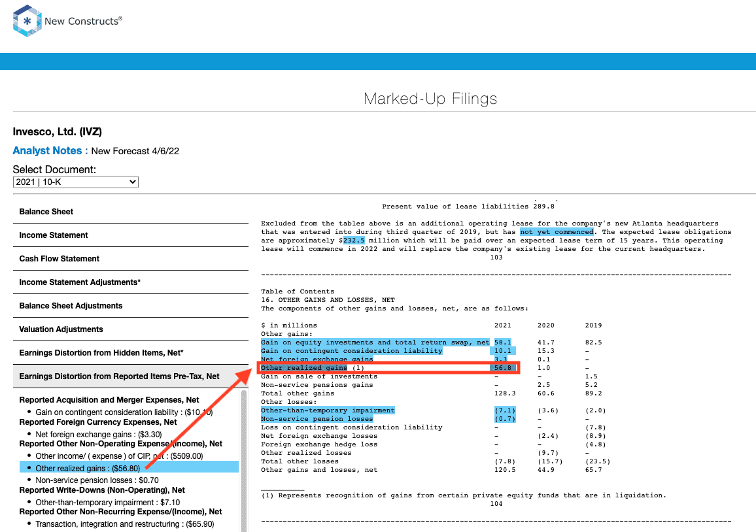This screenshot has height=532, width=756.
Task: Click highlighted 232.5 lease obligation amount
Action: pyautogui.click(x=354, y=241)
